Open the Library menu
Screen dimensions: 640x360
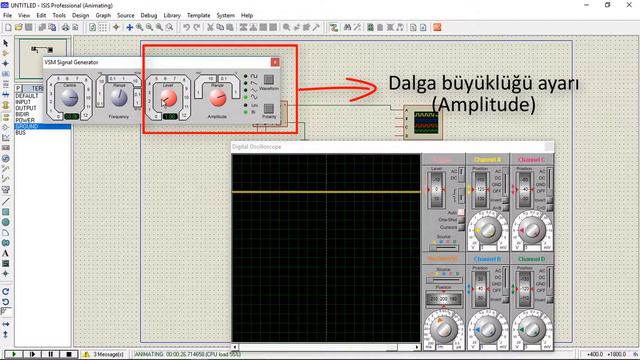point(172,15)
